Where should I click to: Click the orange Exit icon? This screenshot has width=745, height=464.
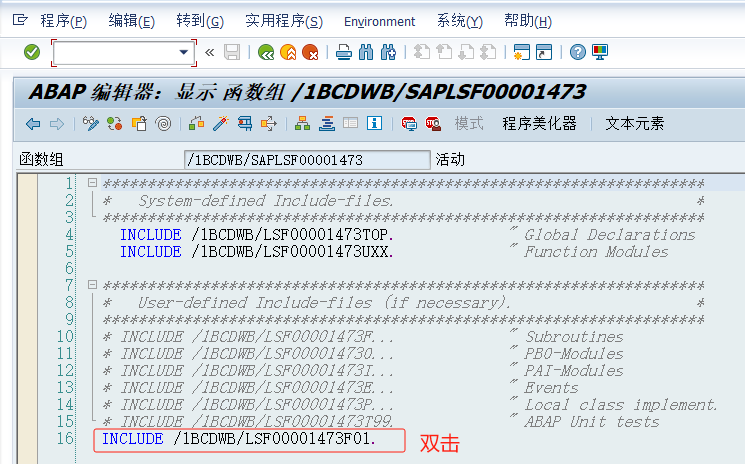[x=288, y=52]
